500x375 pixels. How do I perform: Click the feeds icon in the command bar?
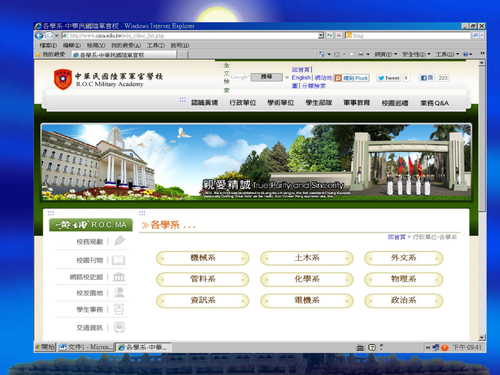tap(337, 54)
